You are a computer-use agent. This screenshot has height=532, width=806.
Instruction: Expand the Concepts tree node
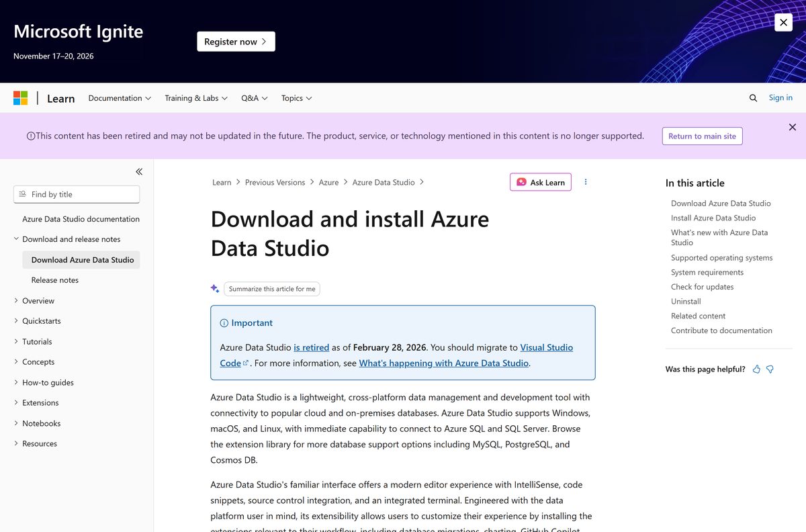click(x=16, y=361)
